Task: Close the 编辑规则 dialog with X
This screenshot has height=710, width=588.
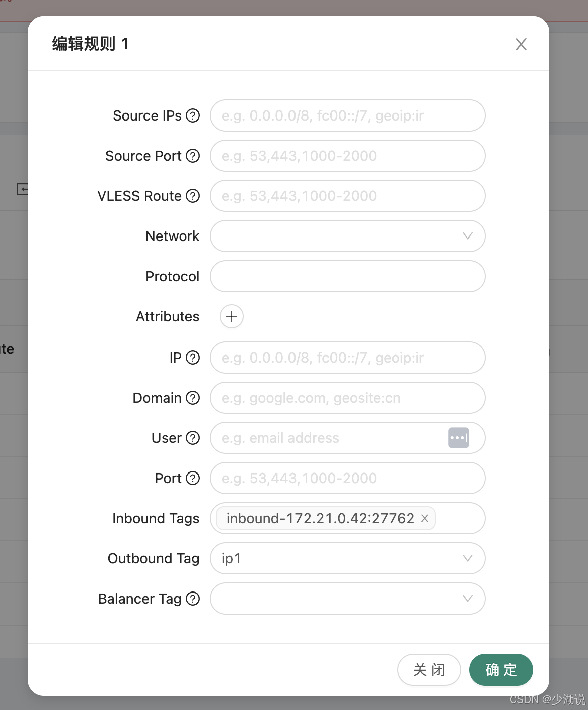Action: (x=521, y=44)
